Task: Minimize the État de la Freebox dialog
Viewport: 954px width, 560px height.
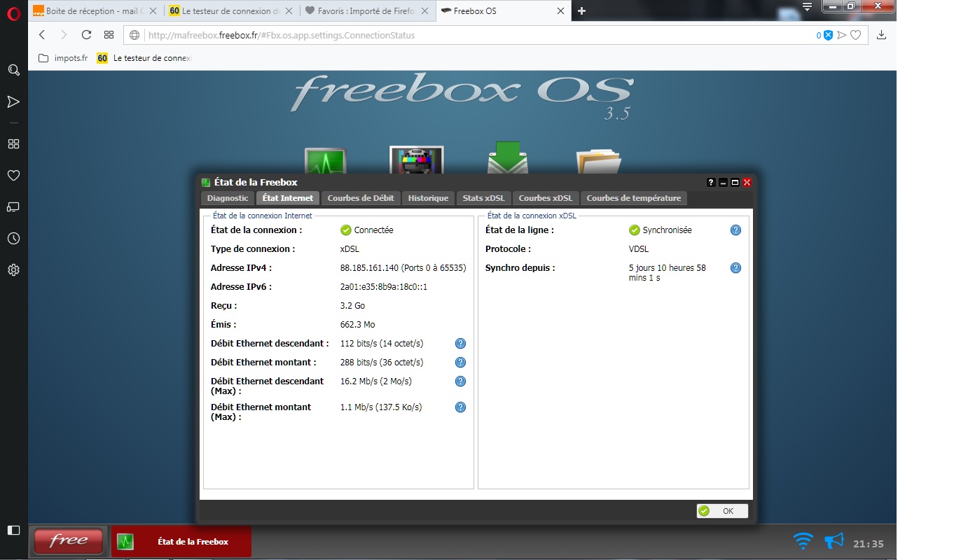Action: (724, 182)
